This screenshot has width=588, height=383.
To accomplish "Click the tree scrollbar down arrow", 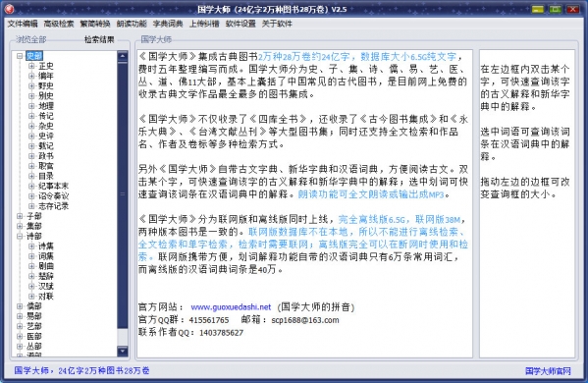I will click(123, 352).
